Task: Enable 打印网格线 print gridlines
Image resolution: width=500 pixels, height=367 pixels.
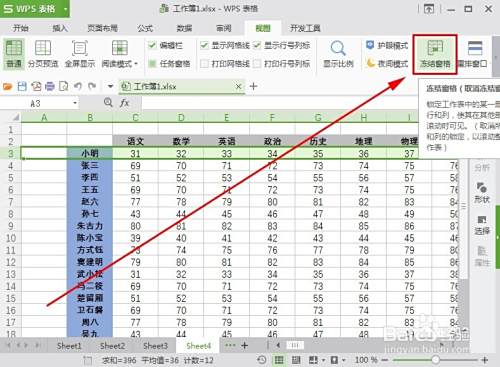Action: 204,63
